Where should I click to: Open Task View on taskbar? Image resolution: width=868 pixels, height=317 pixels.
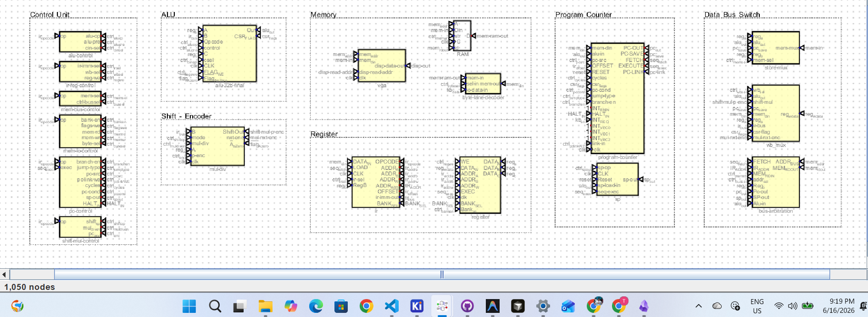coord(239,306)
